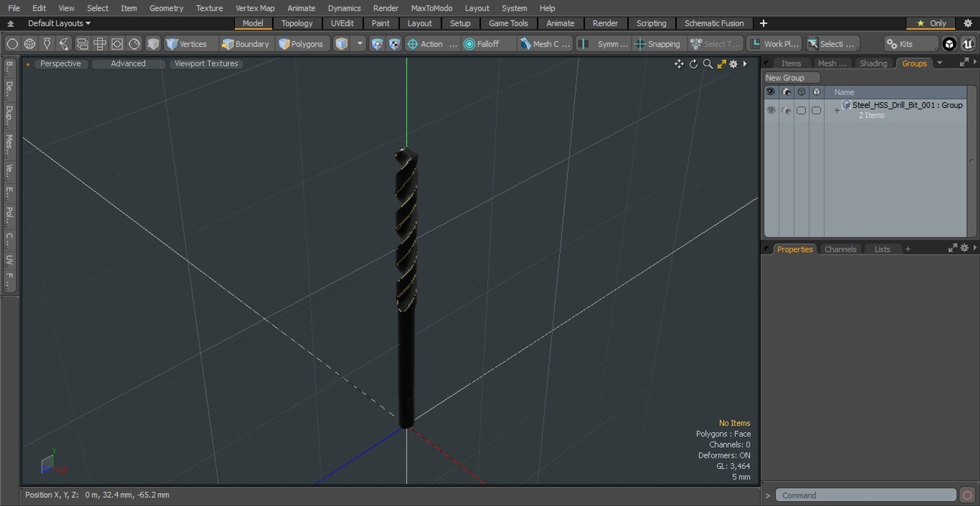980x506 pixels.
Task: Open the Kits button
Action: point(910,44)
